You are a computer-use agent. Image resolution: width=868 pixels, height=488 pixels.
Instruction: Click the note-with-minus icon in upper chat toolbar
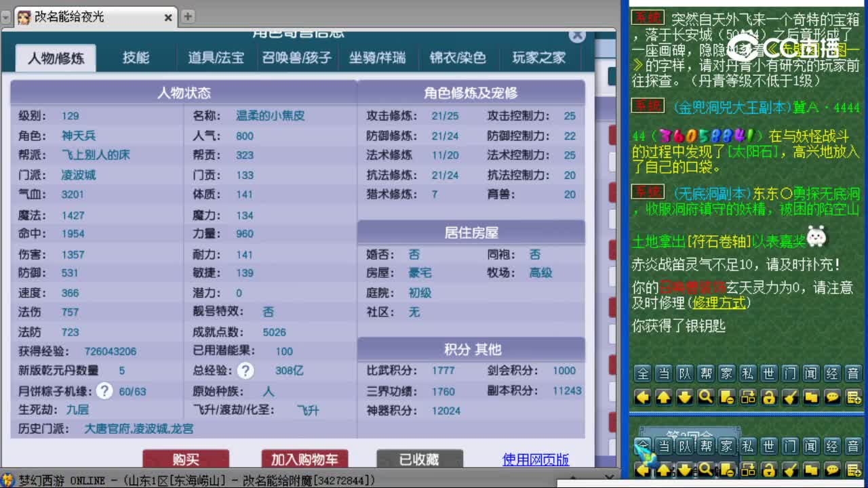pos(727,396)
